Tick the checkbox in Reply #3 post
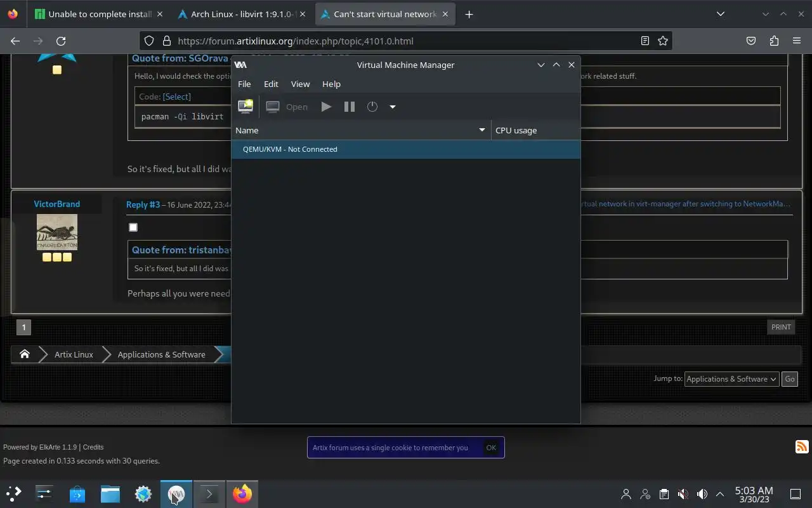Screen dimensions: 812x508 click(133, 227)
